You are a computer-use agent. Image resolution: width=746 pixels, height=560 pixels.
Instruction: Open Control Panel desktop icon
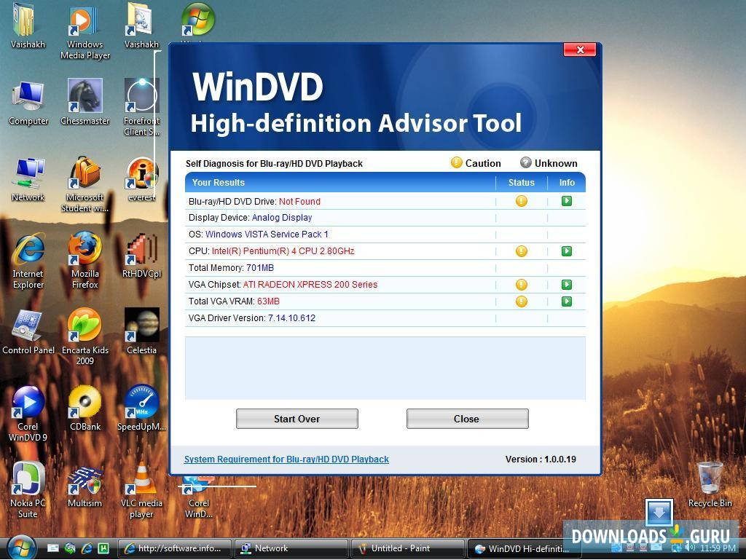tap(28, 332)
